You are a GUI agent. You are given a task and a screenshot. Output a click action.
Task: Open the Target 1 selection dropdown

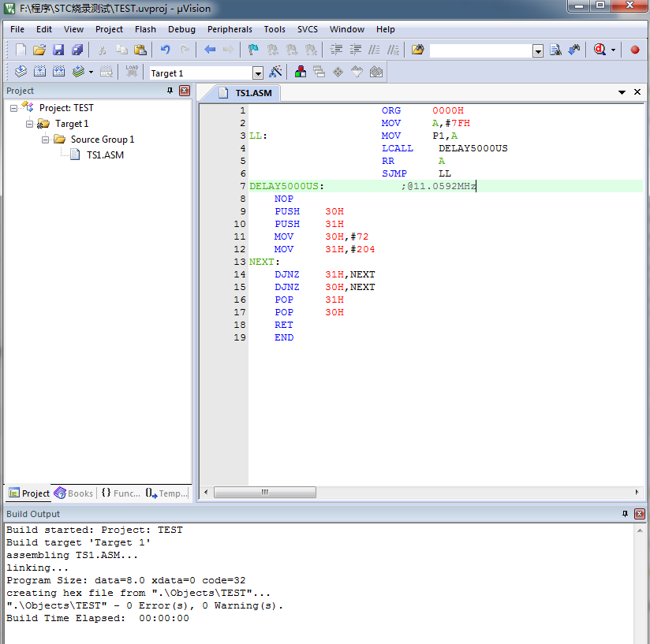(258, 73)
